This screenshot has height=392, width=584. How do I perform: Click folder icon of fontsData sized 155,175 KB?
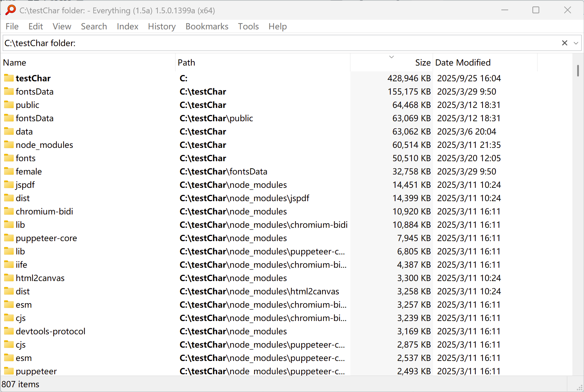click(9, 92)
